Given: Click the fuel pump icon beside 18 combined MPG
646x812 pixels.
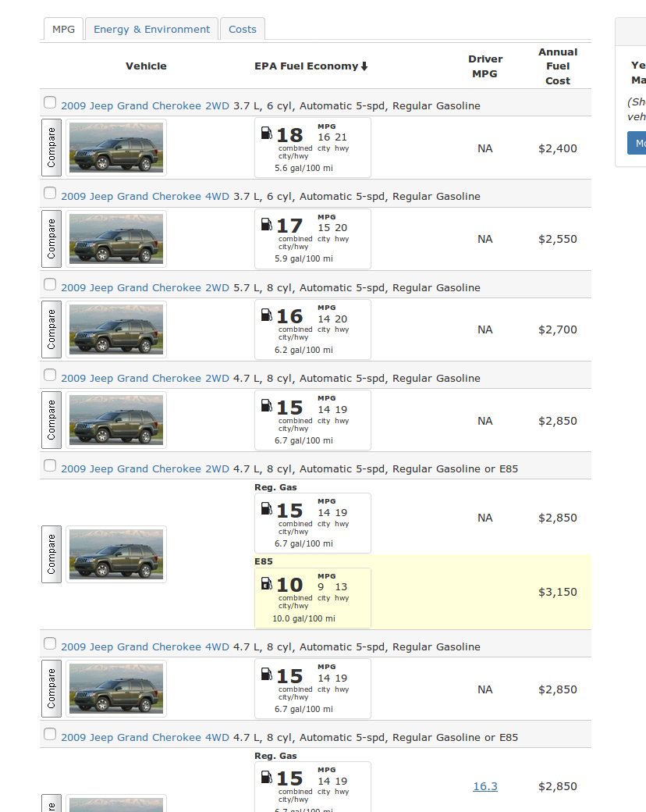Looking at the screenshot, I should click(267, 133).
